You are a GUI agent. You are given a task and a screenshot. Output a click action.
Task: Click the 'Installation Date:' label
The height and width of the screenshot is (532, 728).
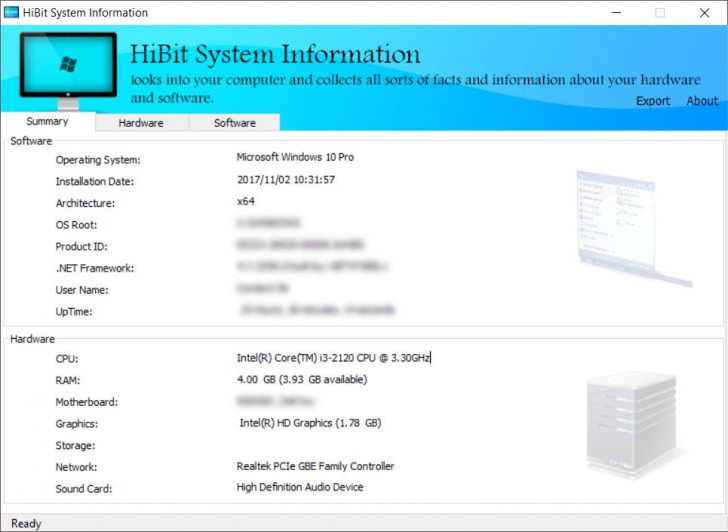click(x=95, y=182)
